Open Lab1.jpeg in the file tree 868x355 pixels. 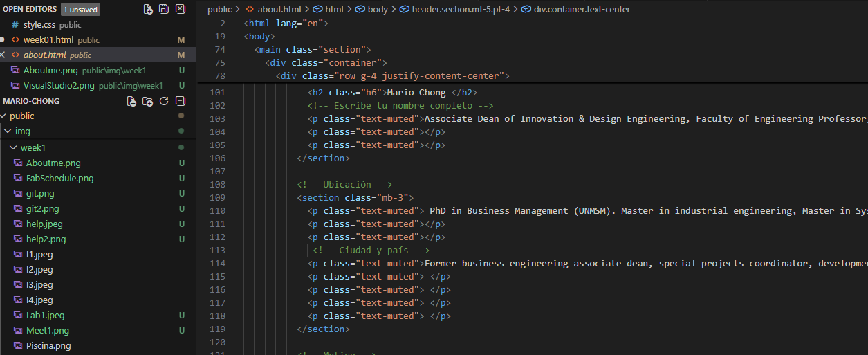tap(45, 316)
